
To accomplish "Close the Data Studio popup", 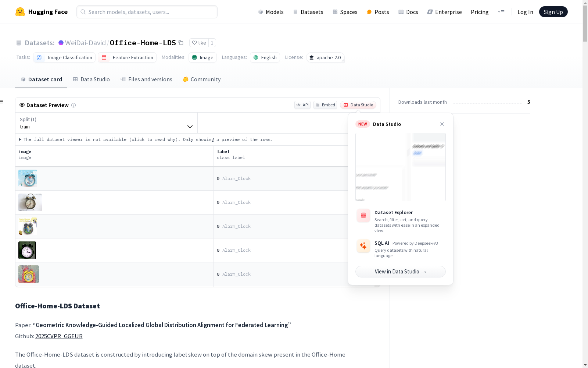I will pyautogui.click(x=442, y=124).
